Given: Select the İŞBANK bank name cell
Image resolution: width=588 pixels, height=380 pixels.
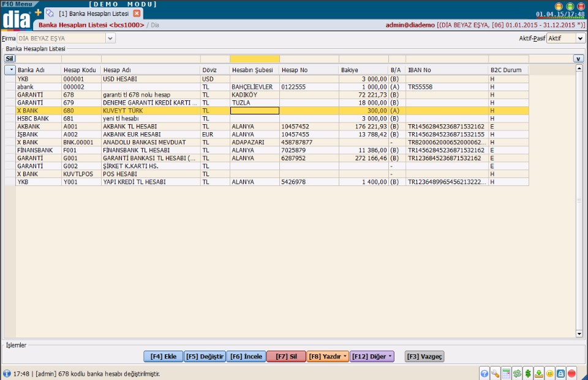Looking at the screenshot, I should [38, 134].
